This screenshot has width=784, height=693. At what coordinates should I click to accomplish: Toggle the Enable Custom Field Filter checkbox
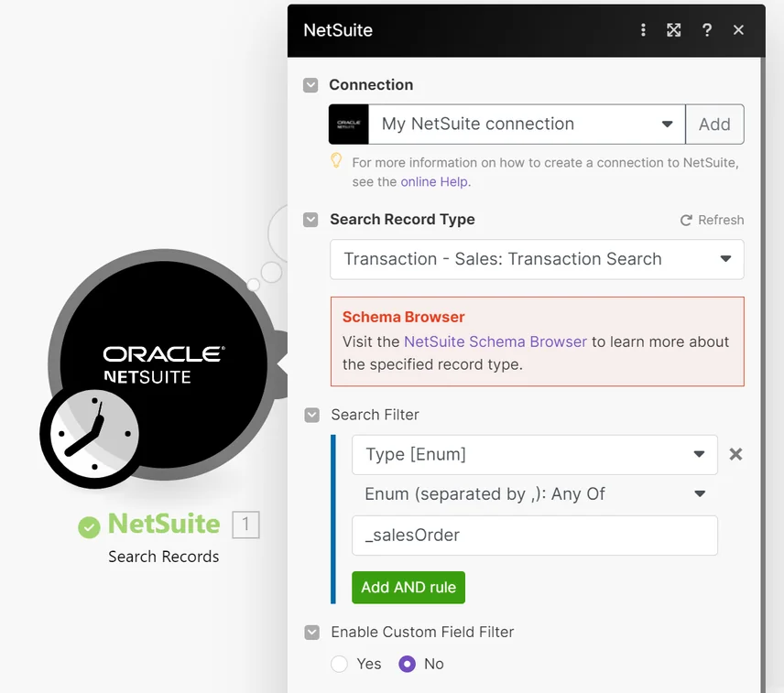tap(312, 632)
